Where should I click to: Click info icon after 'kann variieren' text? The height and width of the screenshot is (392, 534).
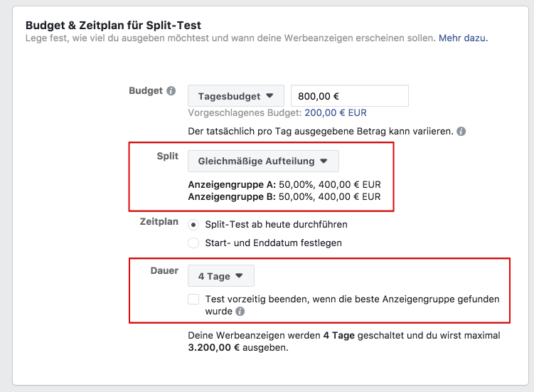(461, 132)
